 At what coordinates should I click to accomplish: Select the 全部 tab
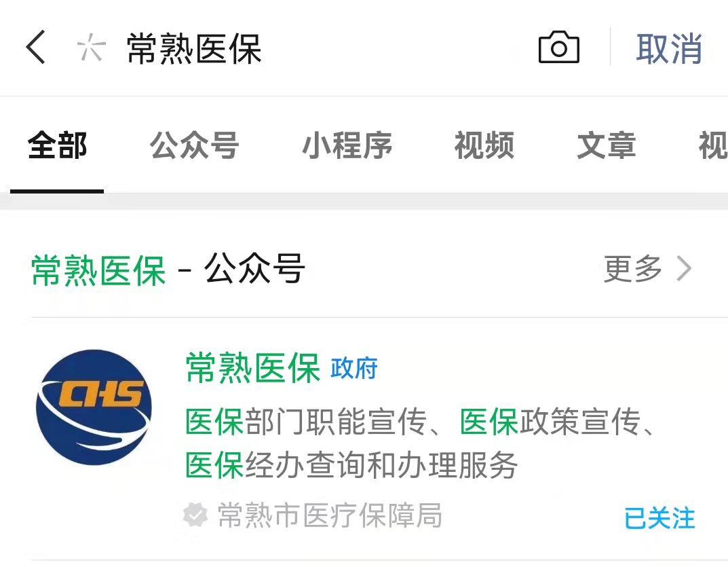57,145
